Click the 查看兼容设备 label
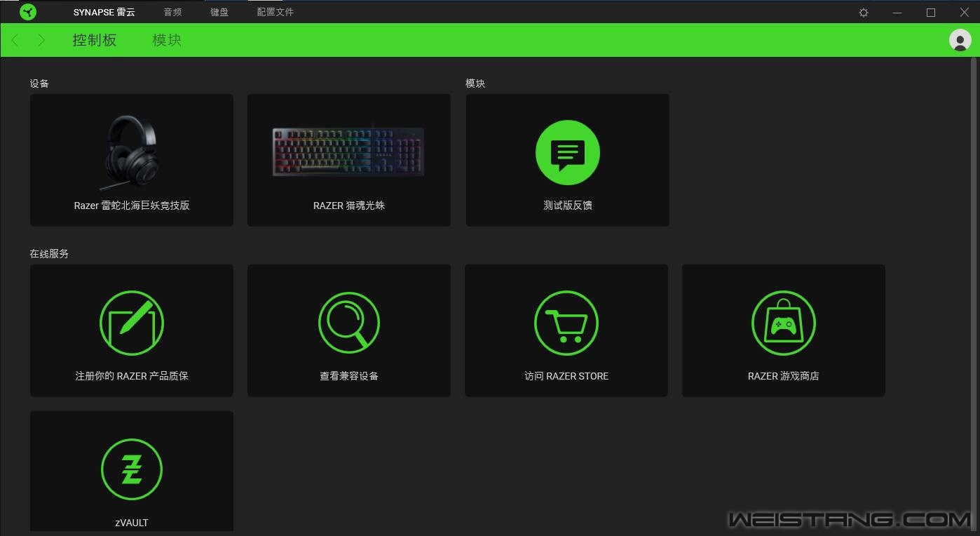Screen dimensions: 980x536 349,376
